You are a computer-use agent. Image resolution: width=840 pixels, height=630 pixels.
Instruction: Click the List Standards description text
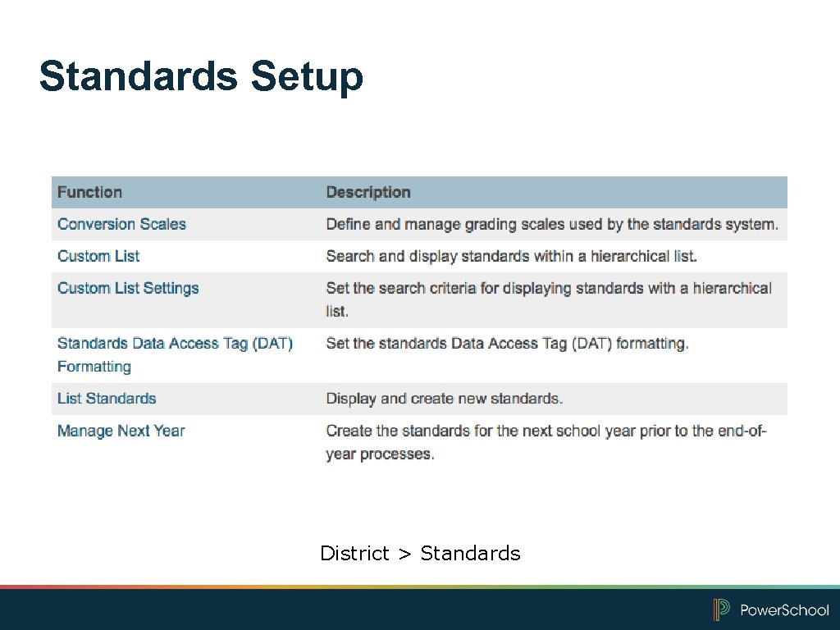(x=444, y=399)
